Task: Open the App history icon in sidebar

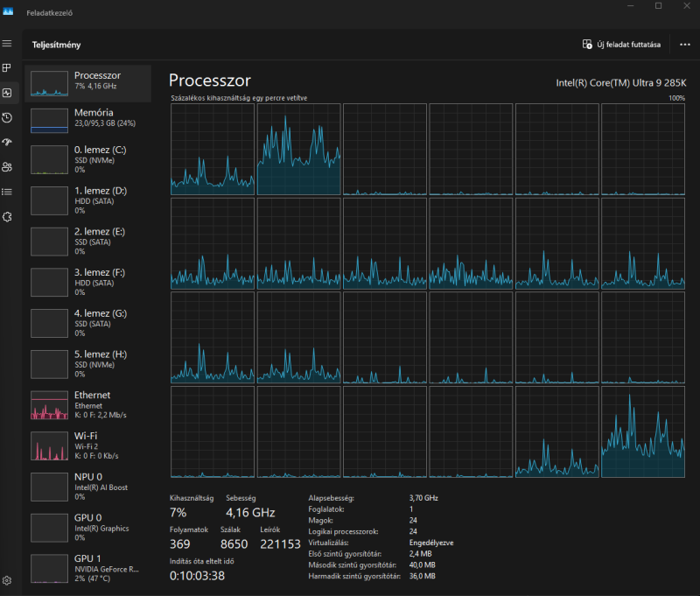Action: (x=7, y=118)
